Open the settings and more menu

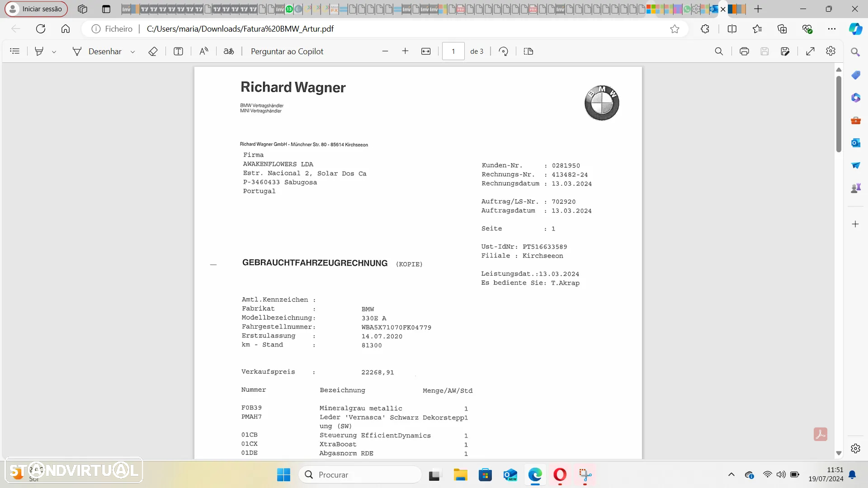[832, 29]
